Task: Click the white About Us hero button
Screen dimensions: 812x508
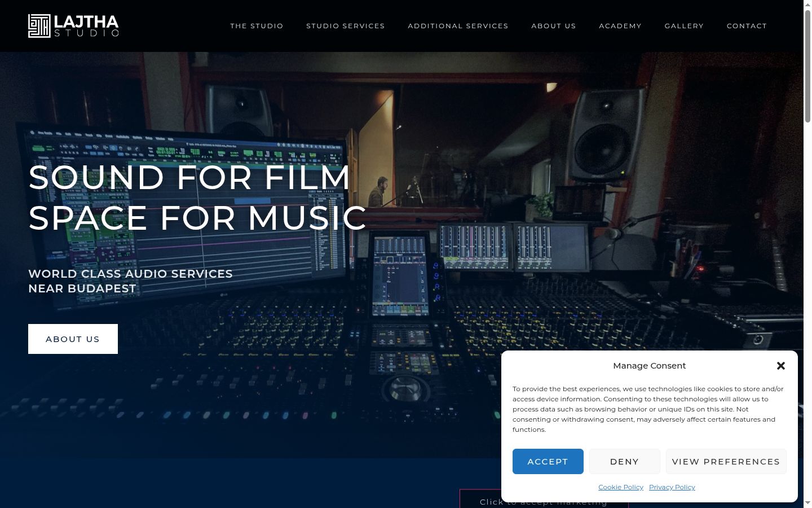Action: tap(73, 339)
